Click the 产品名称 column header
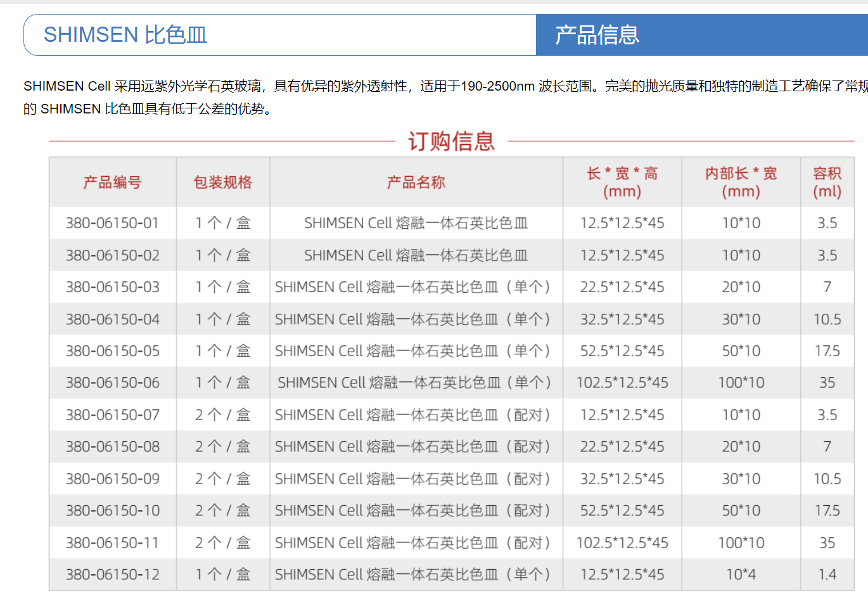Screen dimensions: 868x602 (416, 183)
